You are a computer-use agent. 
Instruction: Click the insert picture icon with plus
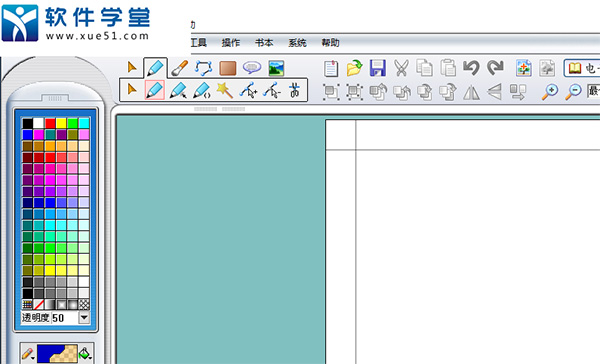pyautogui.click(x=523, y=68)
